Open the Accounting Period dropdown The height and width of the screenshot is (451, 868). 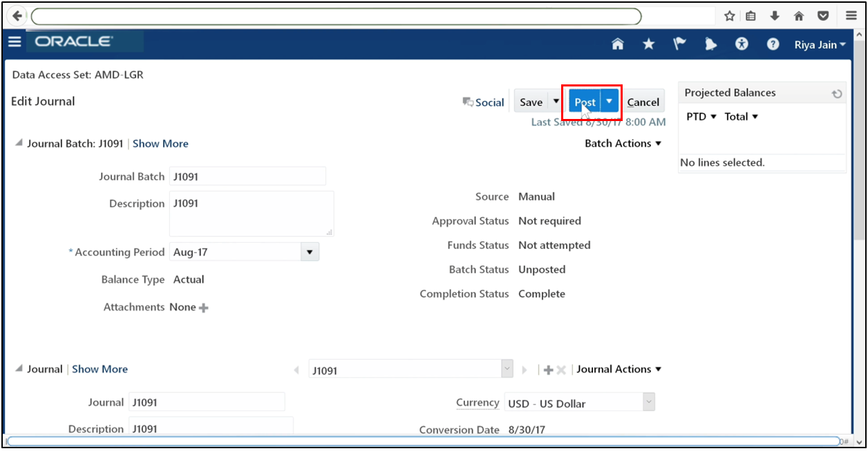click(x=309, y=252)
